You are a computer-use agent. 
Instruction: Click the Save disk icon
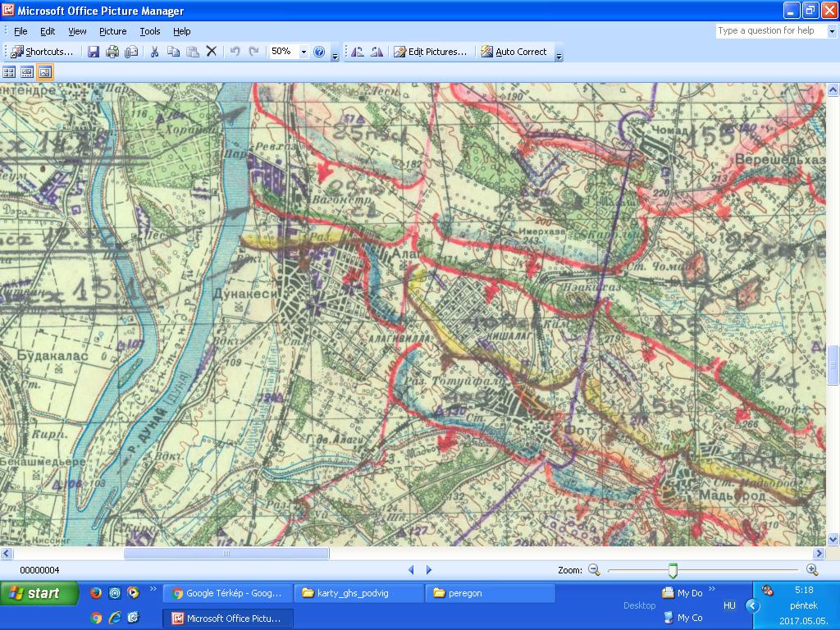[x=94, y=52]
